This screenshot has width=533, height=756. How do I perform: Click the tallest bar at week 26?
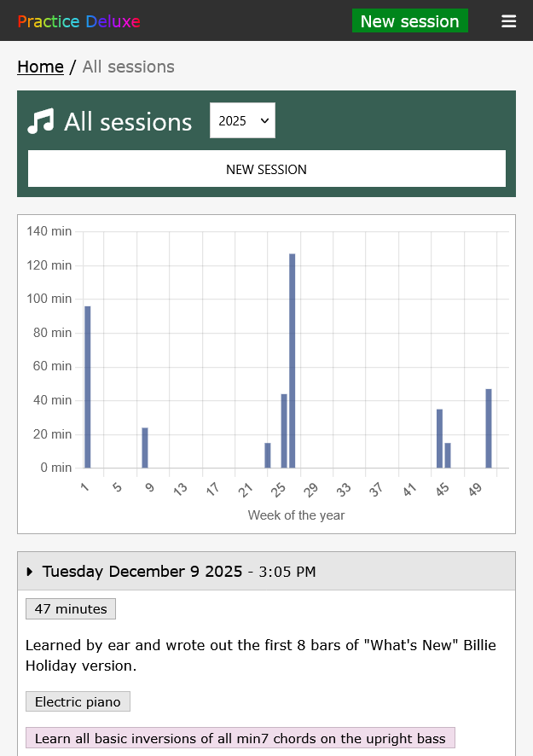pyautogui.click(x=292, y=360)
